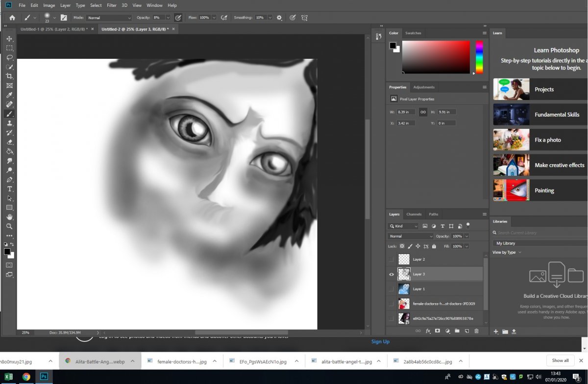Open the layer blend mode Normal dropdown

pos(411,236)
